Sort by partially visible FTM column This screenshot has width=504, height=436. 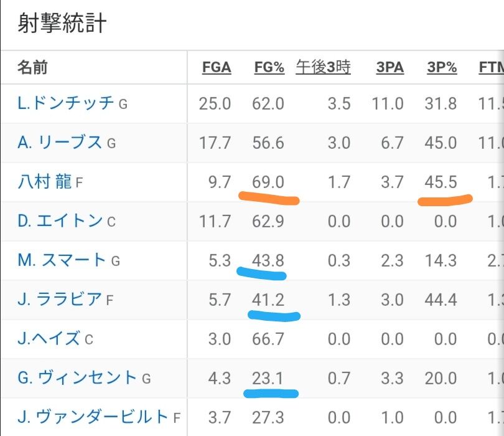click(x=491, y=67)
